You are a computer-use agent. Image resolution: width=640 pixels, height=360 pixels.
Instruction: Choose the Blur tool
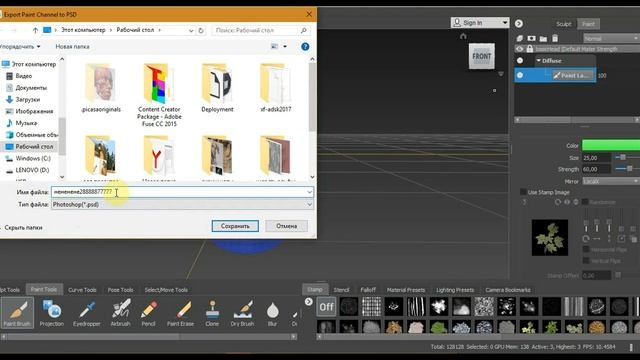click(272, 313)
